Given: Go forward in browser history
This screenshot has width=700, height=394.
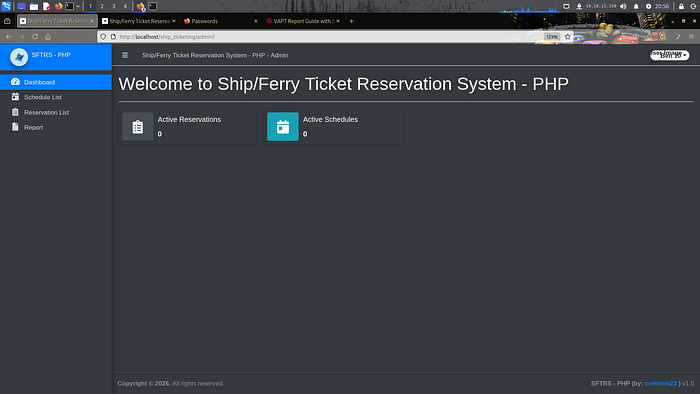Looking at the screenshot, I should (x=22, y=37).
